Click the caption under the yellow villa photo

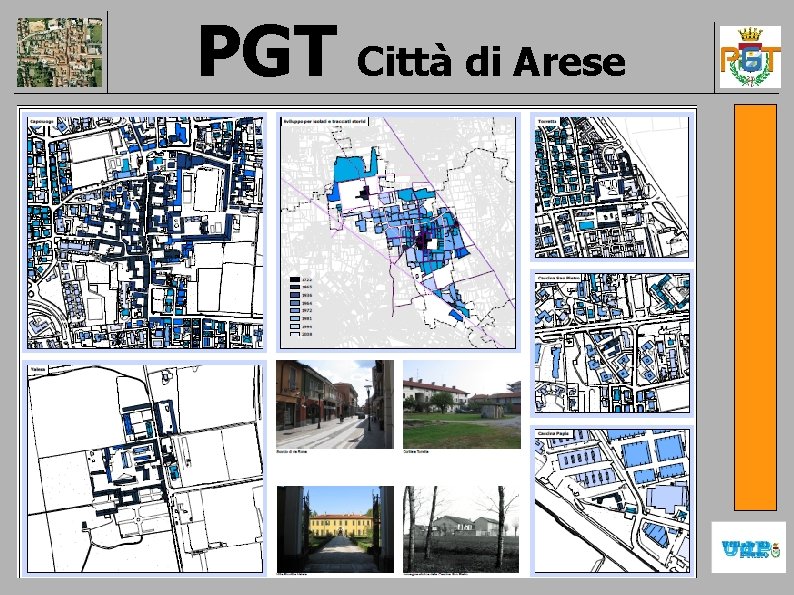[x=292, y=574]
